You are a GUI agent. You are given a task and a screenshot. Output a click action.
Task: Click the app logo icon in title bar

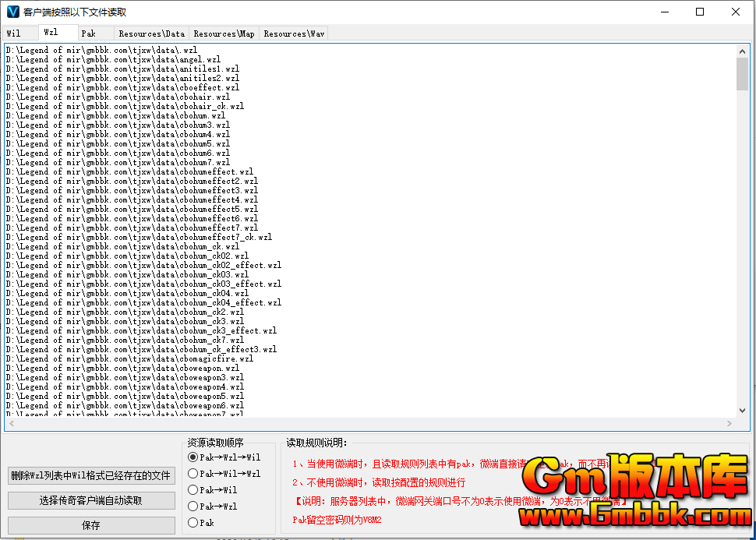(12, 12)
